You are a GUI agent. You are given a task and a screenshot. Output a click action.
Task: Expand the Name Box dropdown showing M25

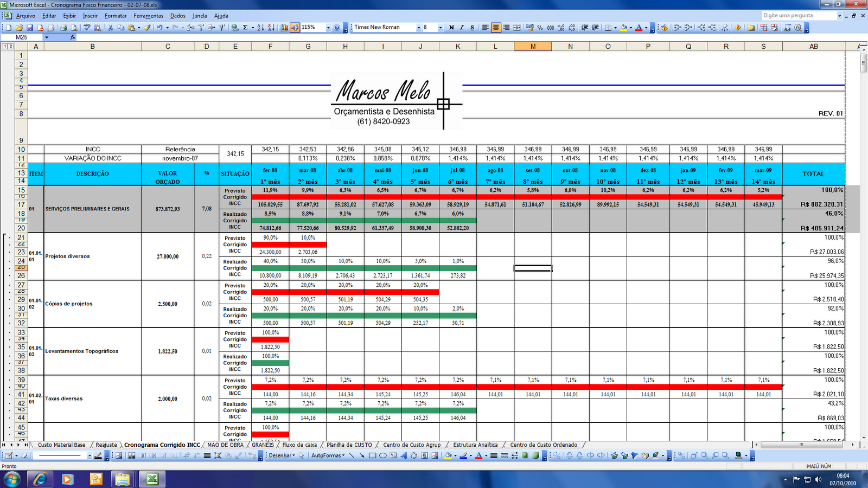tap(47, 37)
